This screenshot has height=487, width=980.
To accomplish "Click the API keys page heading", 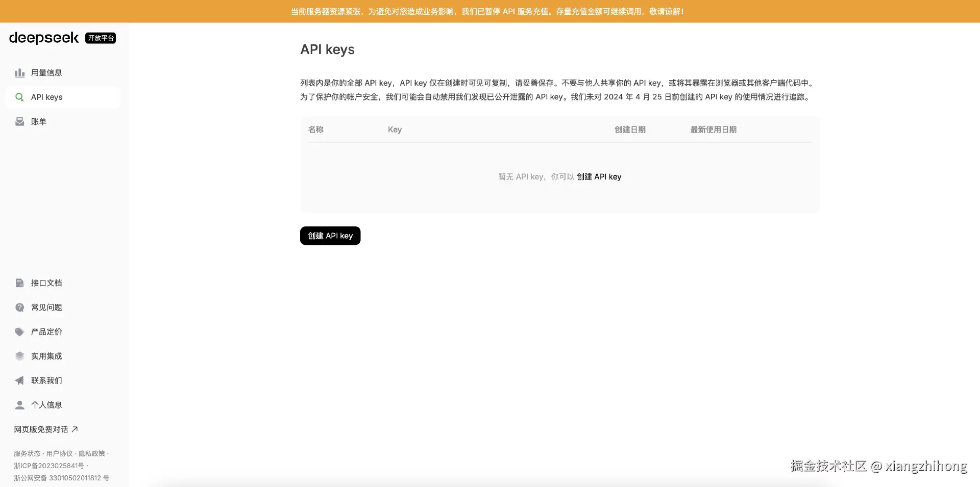I will point(327,49).
